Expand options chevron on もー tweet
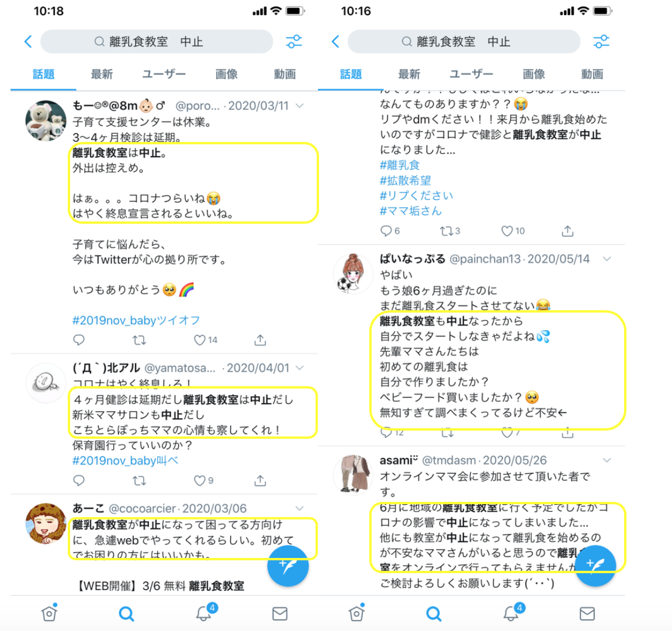672x631 pixels. (x=300, y=105)
